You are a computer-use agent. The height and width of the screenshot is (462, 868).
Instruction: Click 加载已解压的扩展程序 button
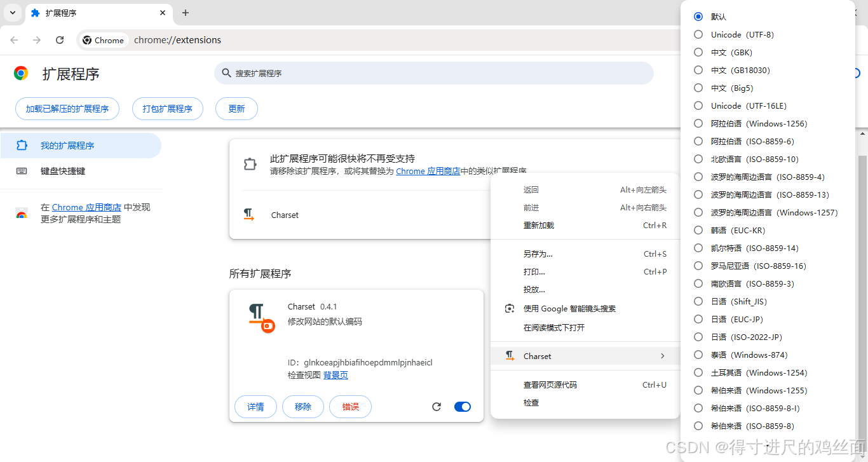point(67,109)
